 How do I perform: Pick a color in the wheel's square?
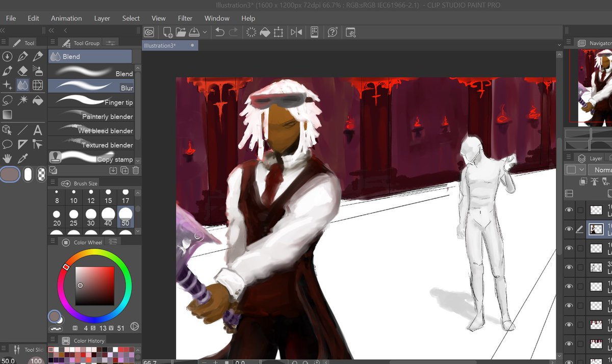[95, 285]
